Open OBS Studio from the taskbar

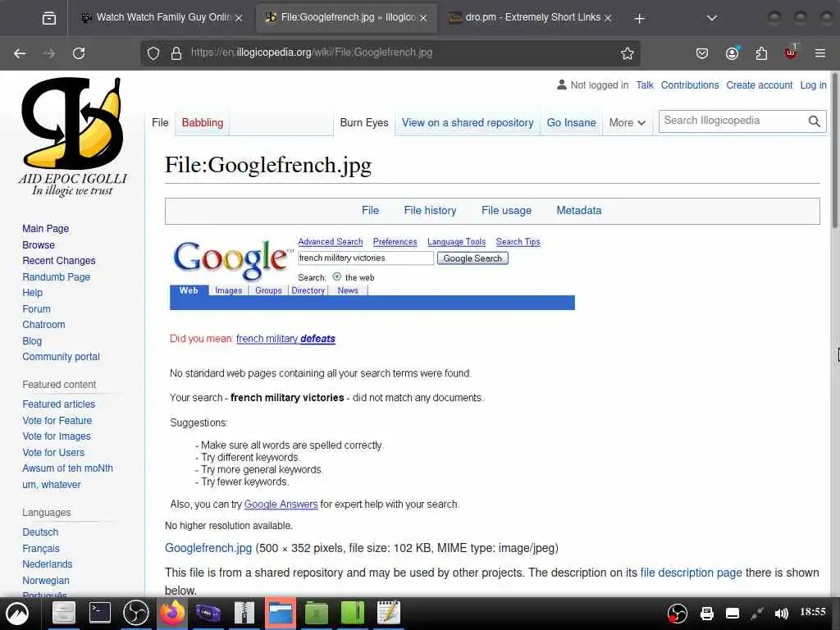coord(135,613)
